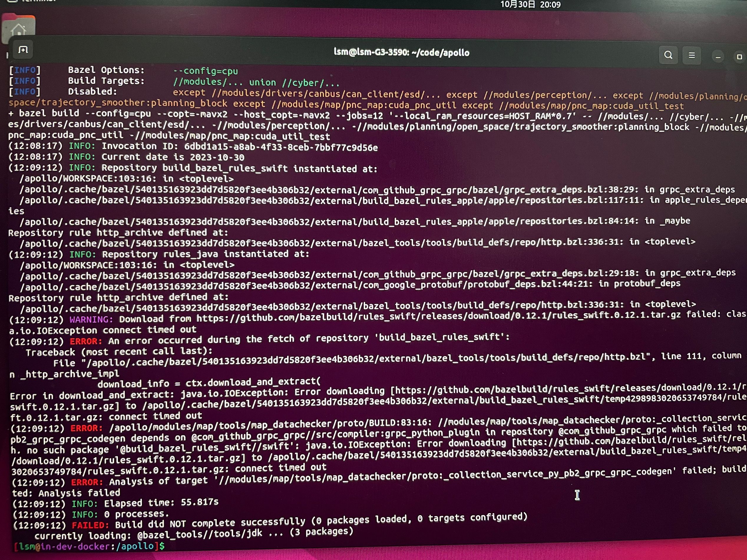Minimize the terminal window
This screenshot has width=747, height=560.
click(718, 56)
